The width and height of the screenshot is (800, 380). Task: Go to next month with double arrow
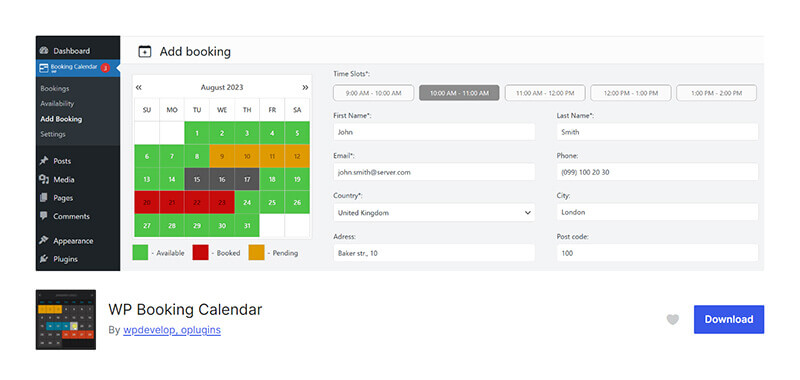(305, 87)
